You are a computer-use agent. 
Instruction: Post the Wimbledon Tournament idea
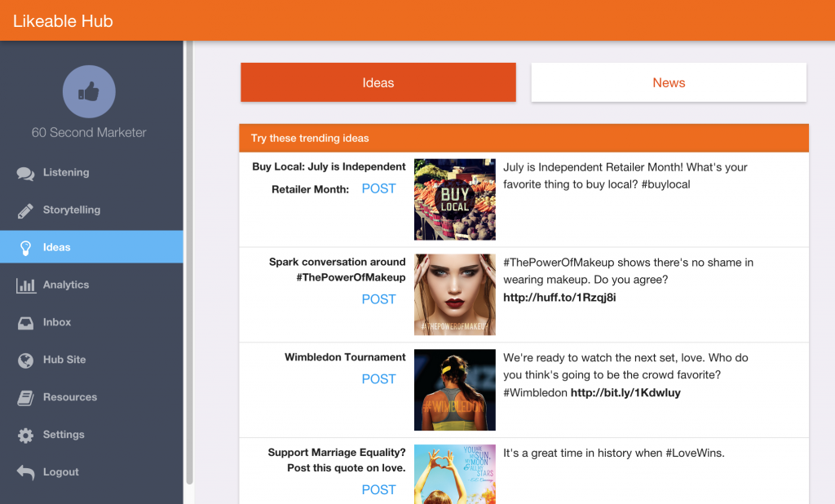click(378, 379)
